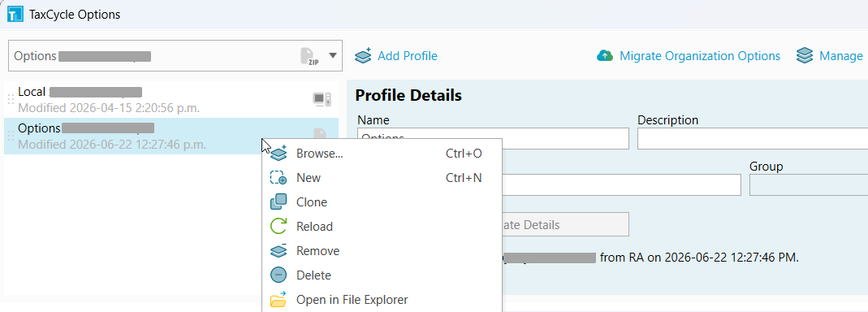Click the green Reload arrow icon

click(x=279, y=227)
